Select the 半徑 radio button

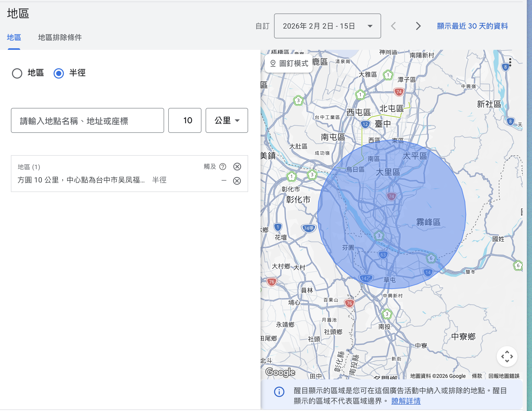pos(59,73)
